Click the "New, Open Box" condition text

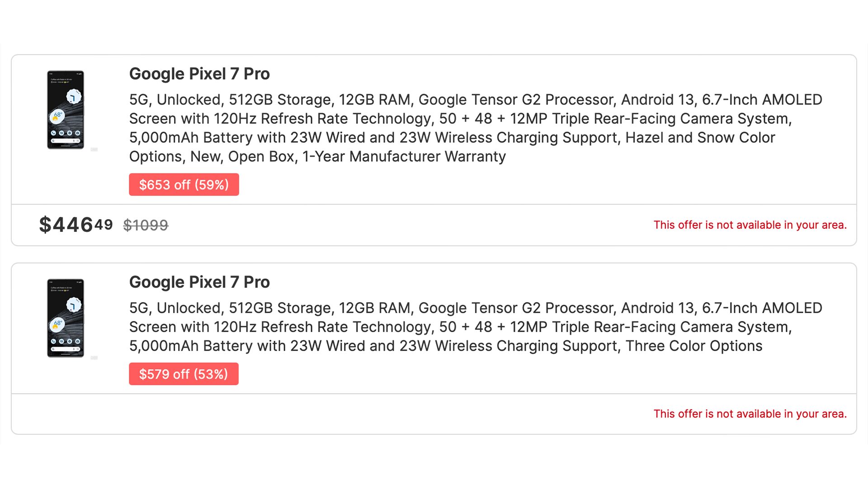(244, 156)
